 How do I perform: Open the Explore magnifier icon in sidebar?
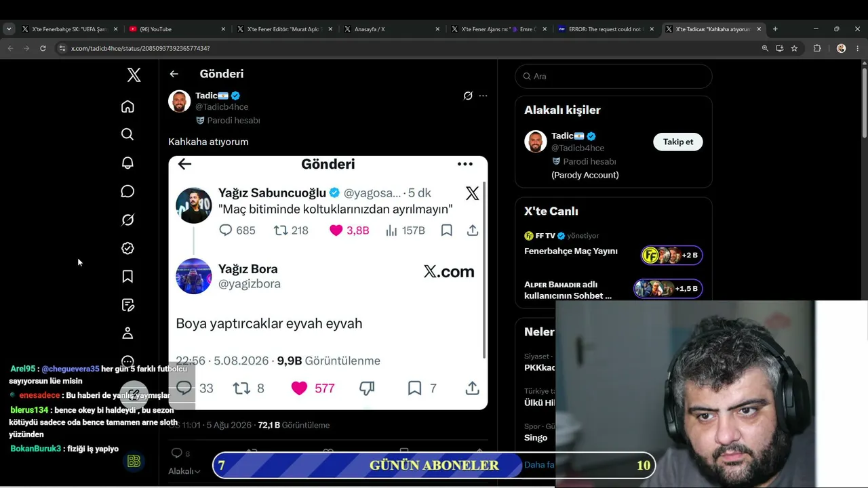coord(127,134)
